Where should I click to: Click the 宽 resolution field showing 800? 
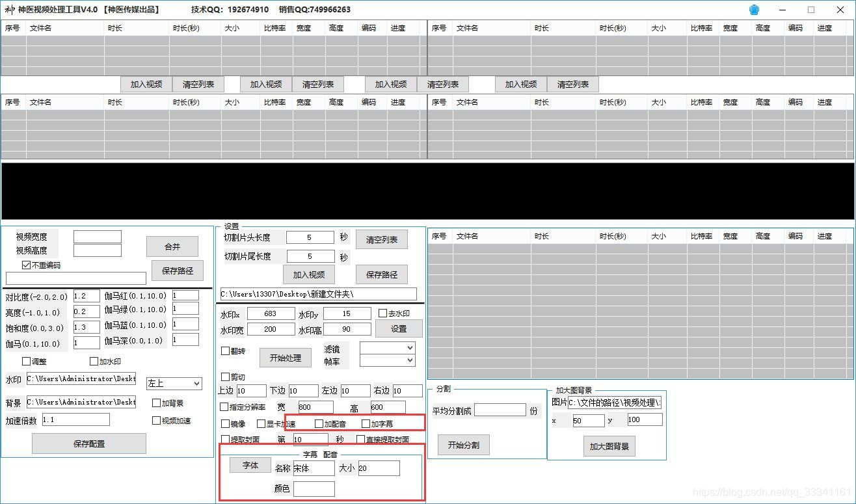315,407
